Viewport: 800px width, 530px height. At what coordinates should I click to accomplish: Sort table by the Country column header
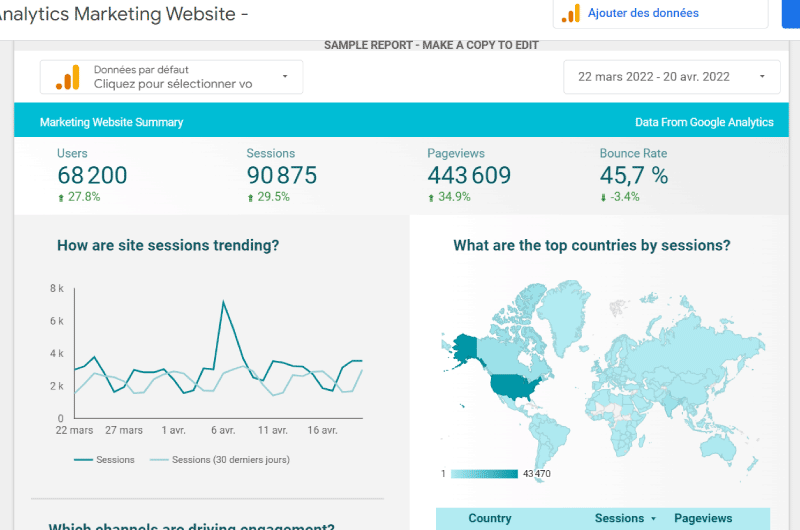pos(490,518)
